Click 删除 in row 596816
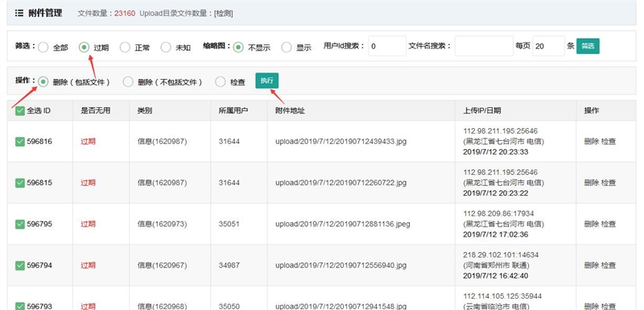The image size is (644, 310). pyautogui.click(x=592, y=142)
